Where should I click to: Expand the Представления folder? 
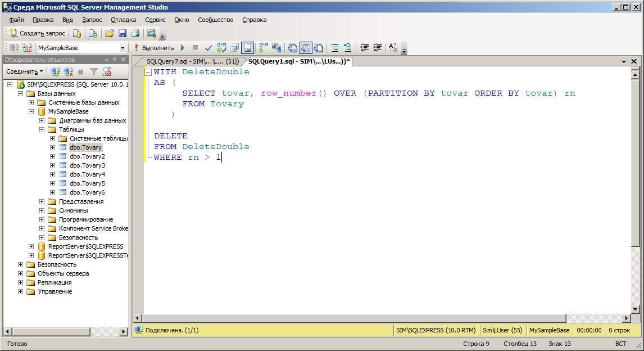[42, 201]
